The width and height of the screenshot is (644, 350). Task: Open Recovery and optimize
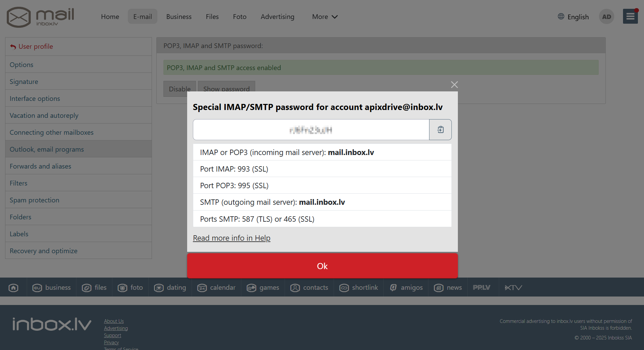(79, 250)
